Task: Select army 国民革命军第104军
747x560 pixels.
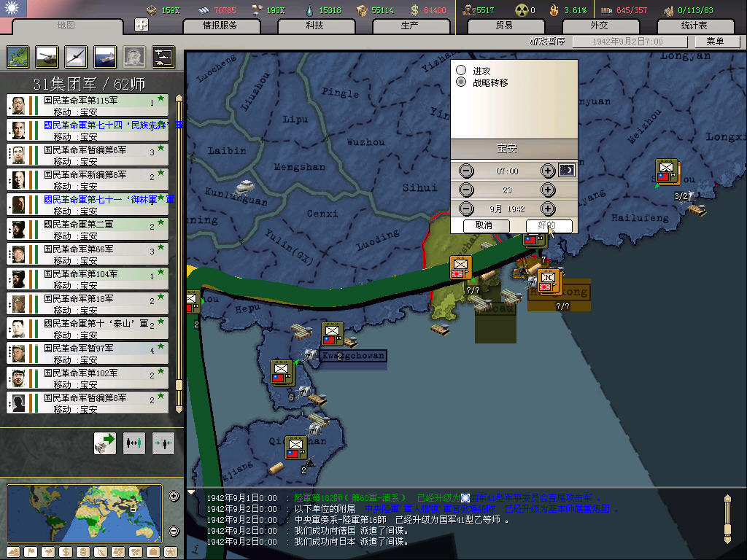Action: coord(88,279)
